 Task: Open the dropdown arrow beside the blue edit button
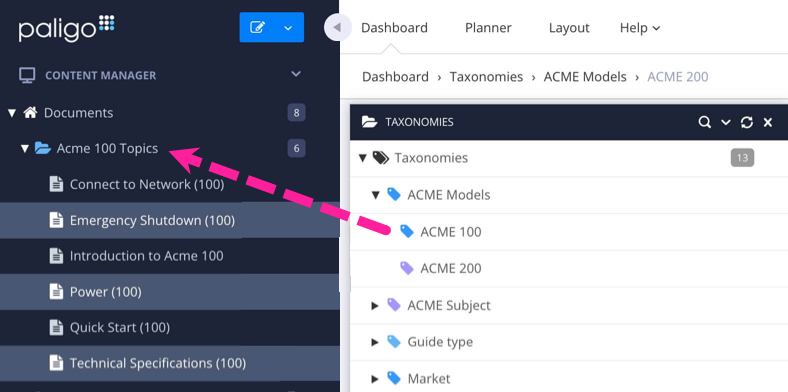[288, 28]
